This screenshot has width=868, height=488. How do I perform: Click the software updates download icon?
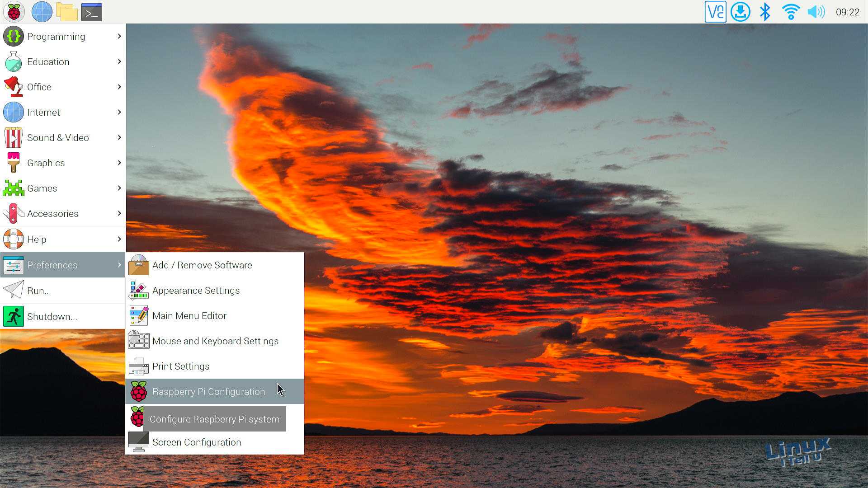point(740,12)
